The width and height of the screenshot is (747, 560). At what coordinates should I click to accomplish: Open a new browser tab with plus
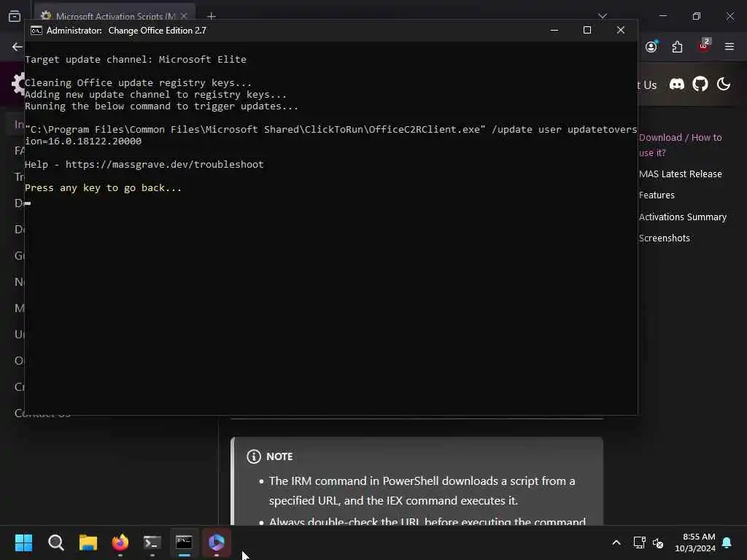(x=212, y=16)
